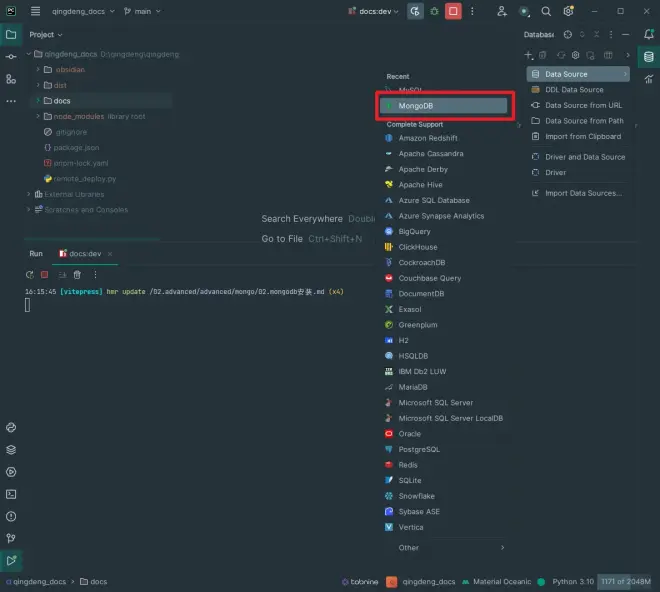Open docs:dev run configuration dropdown
Image resolution: width=660 pixels, height=592 pixels.
pyautogui.click(x=373, y=11)
